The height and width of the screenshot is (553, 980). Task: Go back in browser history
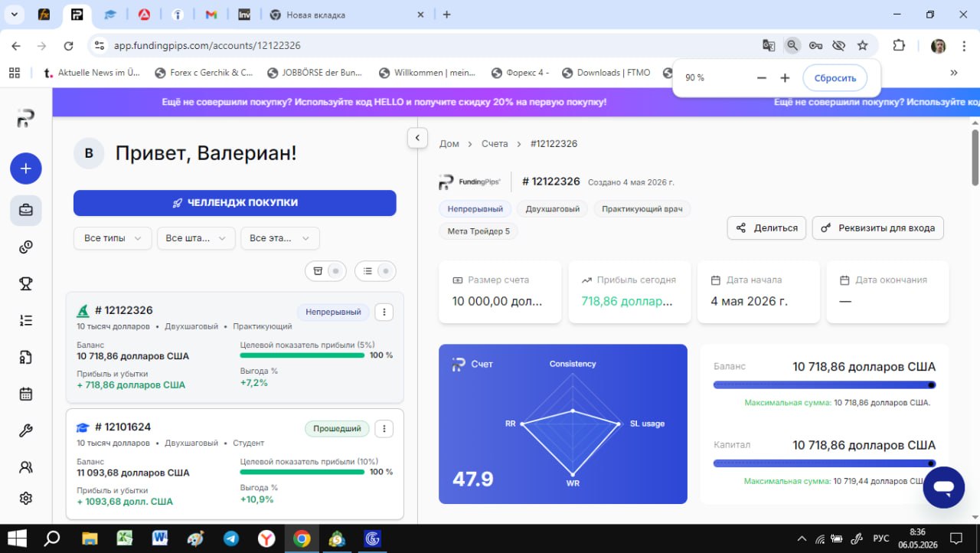[16, 46]
